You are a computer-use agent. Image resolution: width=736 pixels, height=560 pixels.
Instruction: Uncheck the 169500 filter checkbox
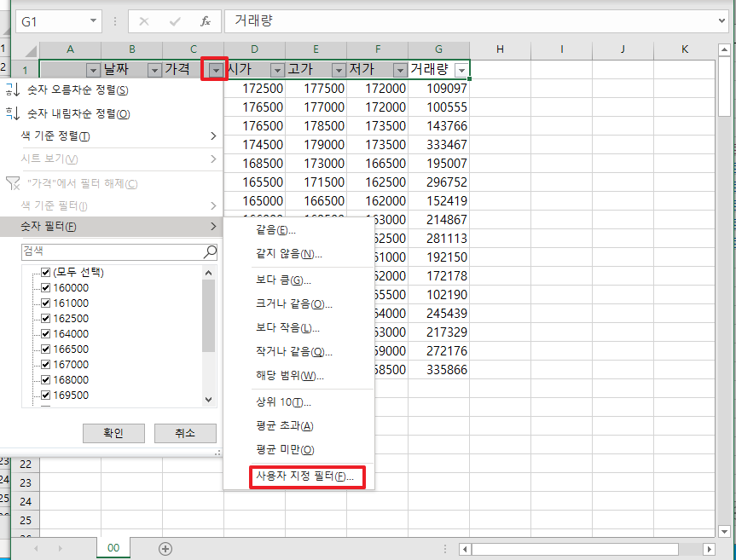click(45, 395)
